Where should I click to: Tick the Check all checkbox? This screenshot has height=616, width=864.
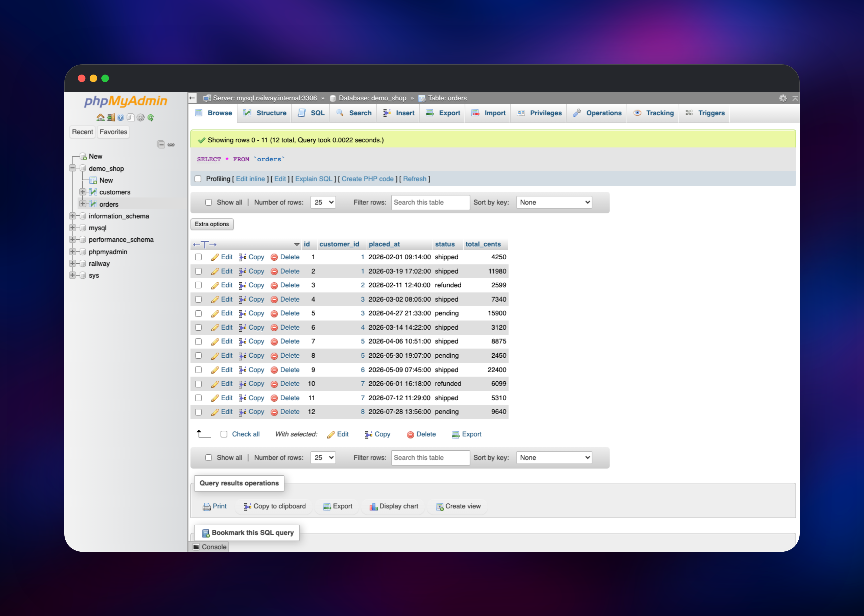224,434
